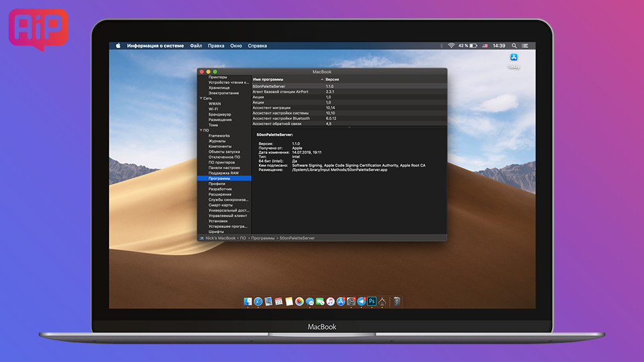644x362 pixels.
Task: Select Тома in the sidebar
Action: pyautogui.click(x=213, y=125)
